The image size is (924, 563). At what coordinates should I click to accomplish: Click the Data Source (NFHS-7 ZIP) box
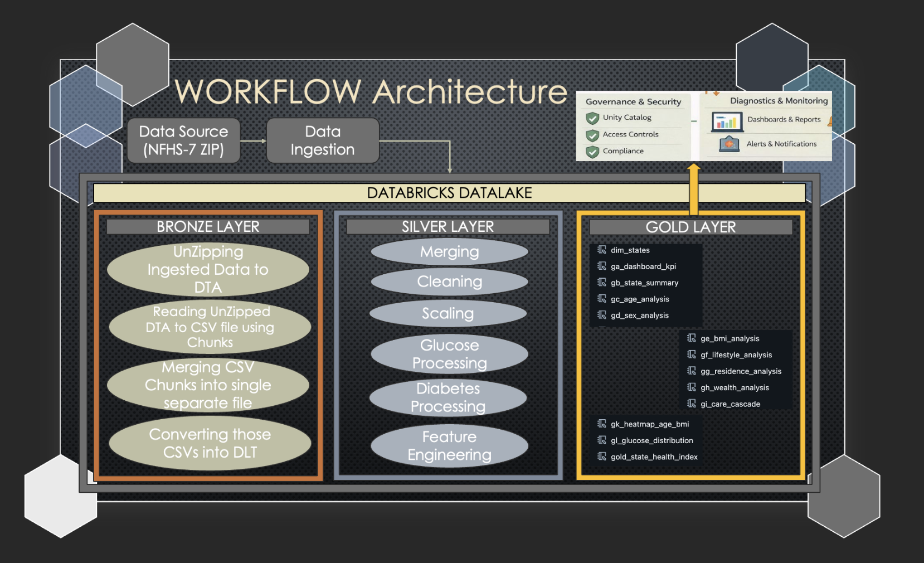pyautogui.click(x=183, y=140)
